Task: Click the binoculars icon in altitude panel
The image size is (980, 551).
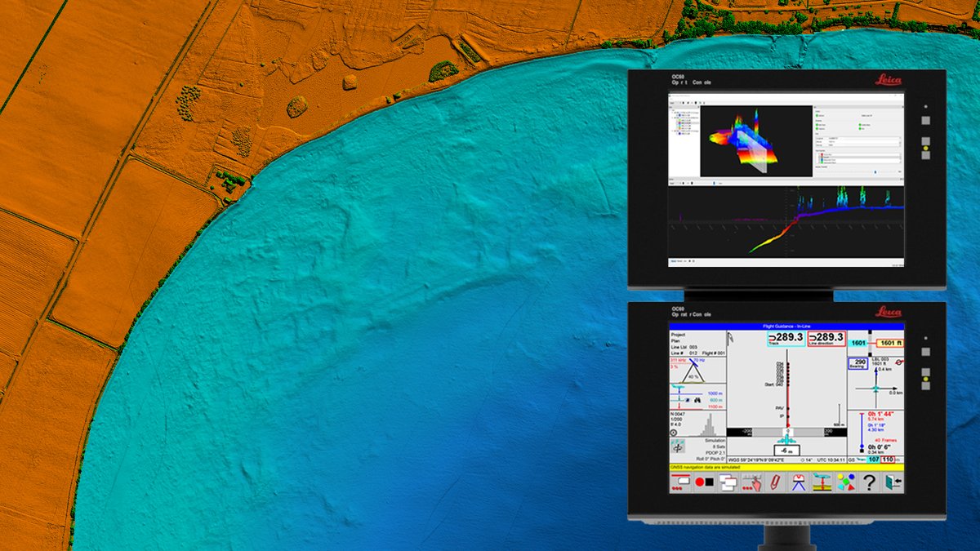Action: pos(697,400)
